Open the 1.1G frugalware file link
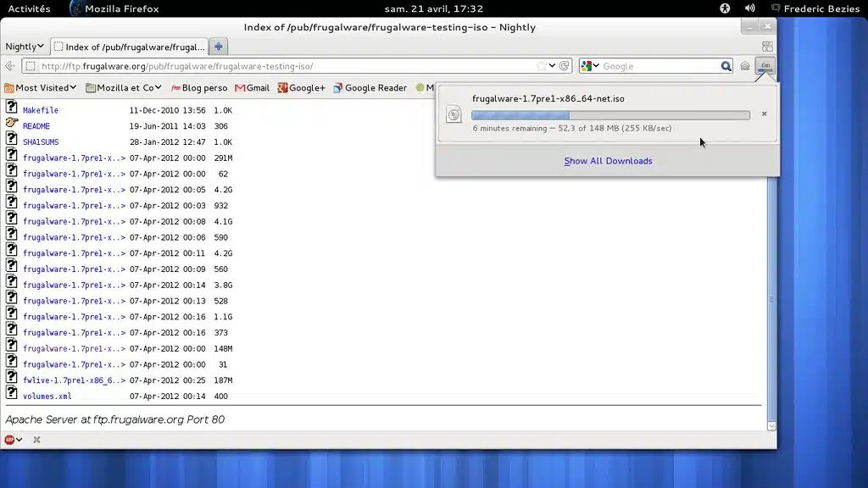Image resolution: width=868 pixels, height=488 pixels. (75, 317)
